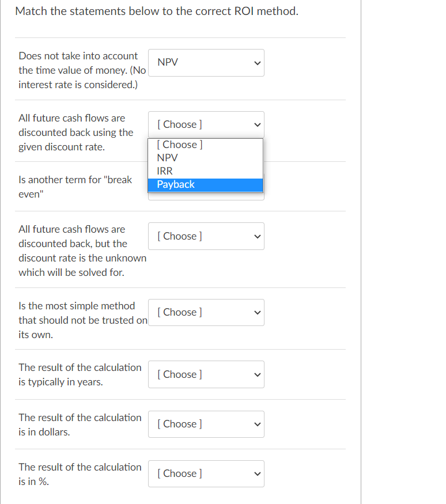Open the dropdown for result in dollars statement
This screenshot has width=446, height=504.
206,424
